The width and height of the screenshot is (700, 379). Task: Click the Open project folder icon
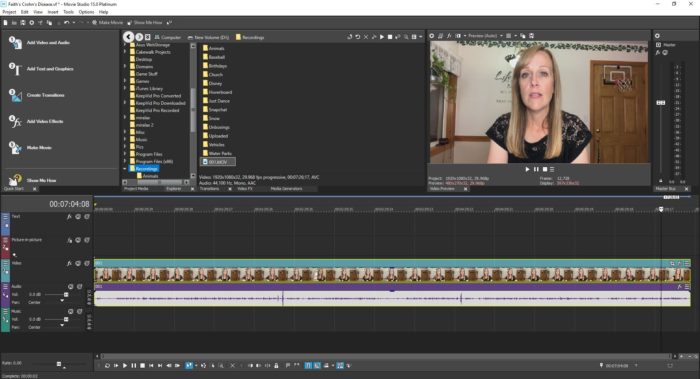pos(14,22)
